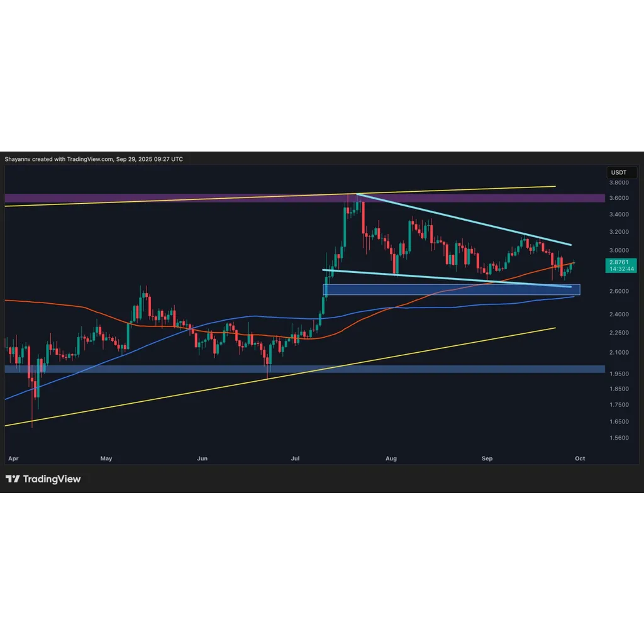
Task: Click the 2.2500 price axis label
Action: pos(619,333)
